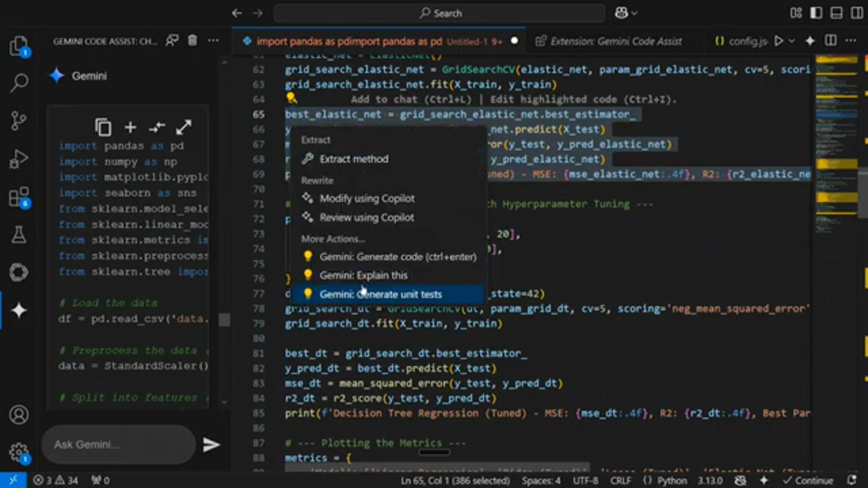Click the unsaved dot on Untitled-1 tab

(514, 41)
